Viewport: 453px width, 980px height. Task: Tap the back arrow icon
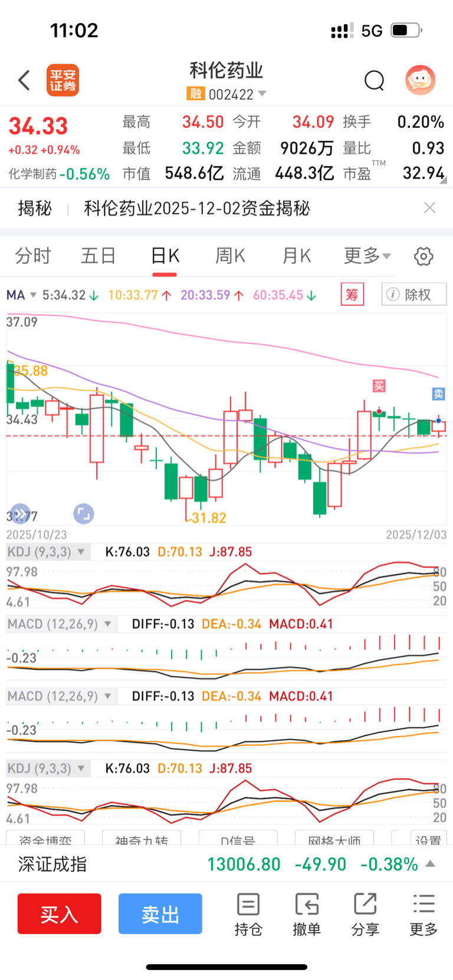[x=24, y=80]
